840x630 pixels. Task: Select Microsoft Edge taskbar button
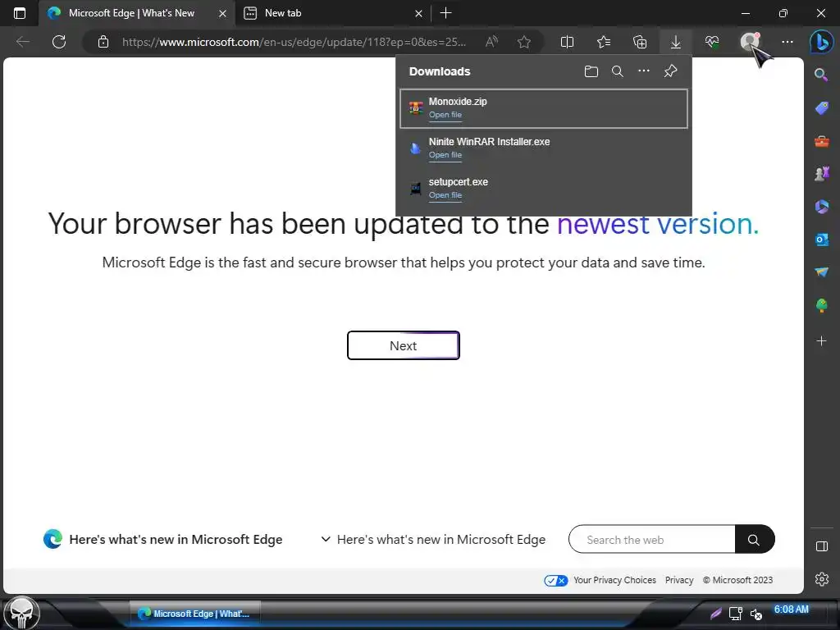click(195, 614)
